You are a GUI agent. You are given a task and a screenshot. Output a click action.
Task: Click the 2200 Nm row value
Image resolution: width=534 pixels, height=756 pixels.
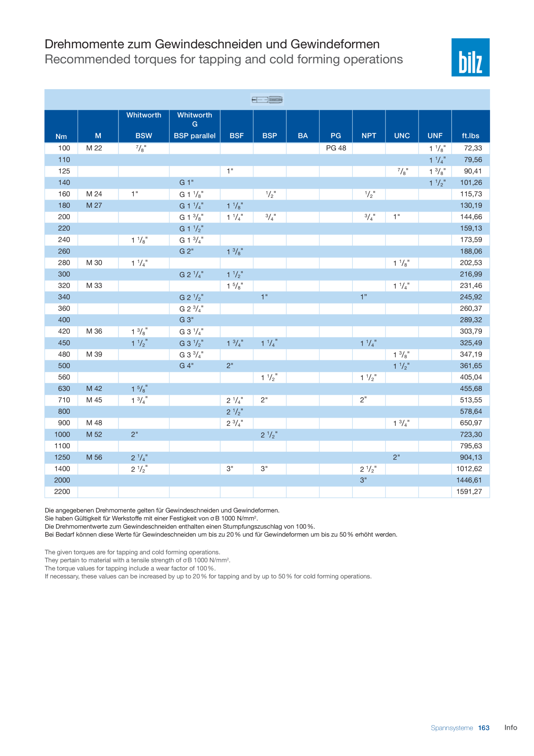(x=62, y=491)
